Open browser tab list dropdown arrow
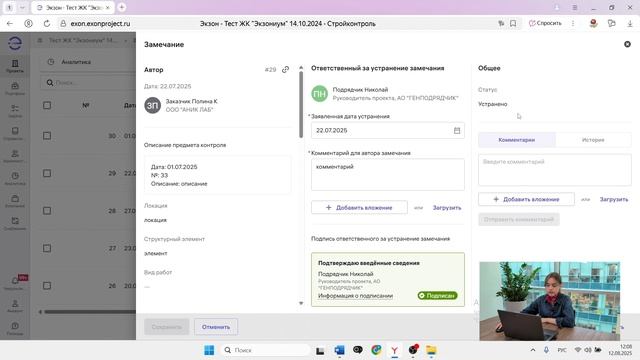This screenshot has width=640, height=360. (22, 7)
